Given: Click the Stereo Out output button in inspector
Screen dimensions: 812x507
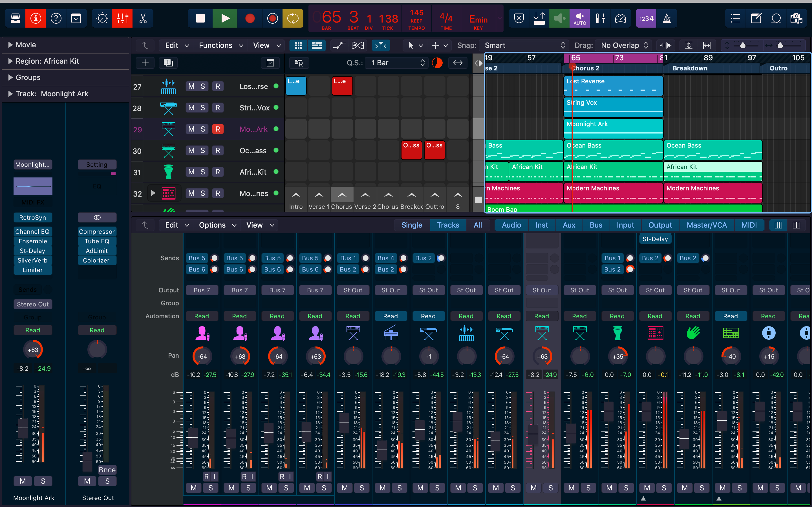Looking at the screenshot, I should 32,304.
